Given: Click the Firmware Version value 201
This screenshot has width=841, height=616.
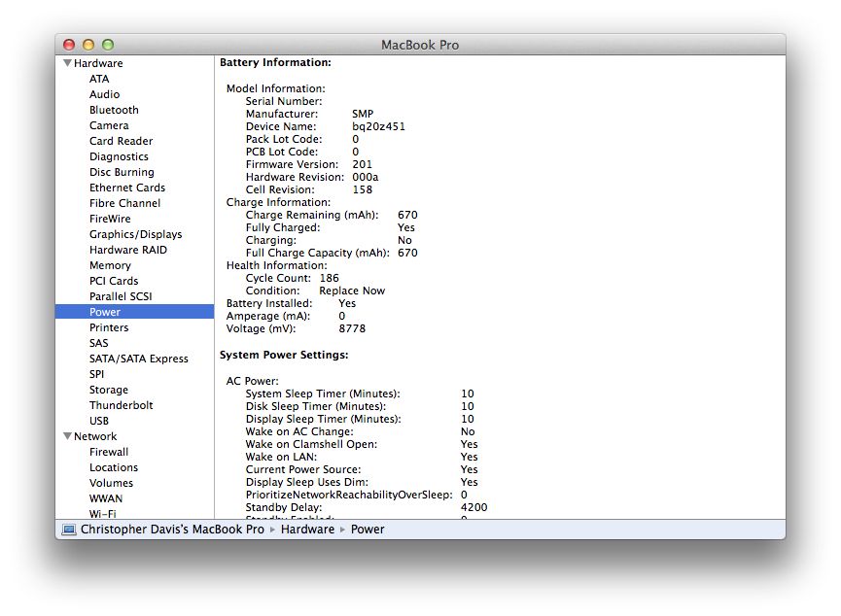Looking at the screenshot, I should tap(362, 164).
